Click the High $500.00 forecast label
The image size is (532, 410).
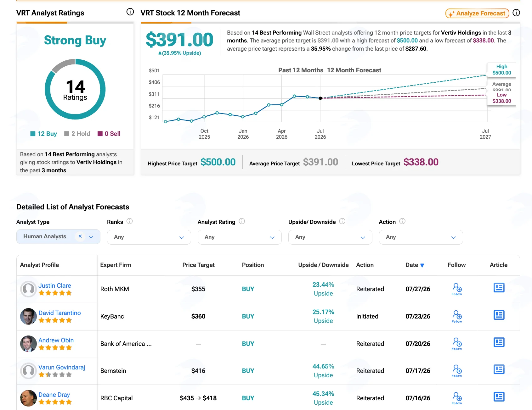502,69
